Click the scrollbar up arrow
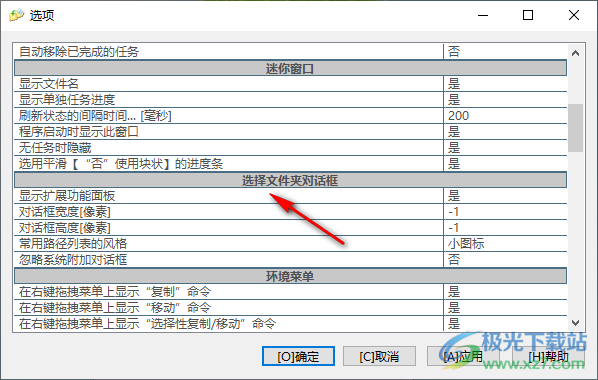This screenshot has height=380, width=598. coord(575,53)
